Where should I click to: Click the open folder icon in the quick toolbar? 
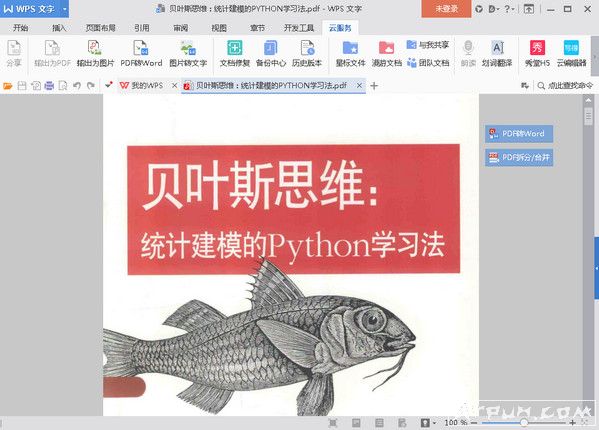[x=8, y=86]
